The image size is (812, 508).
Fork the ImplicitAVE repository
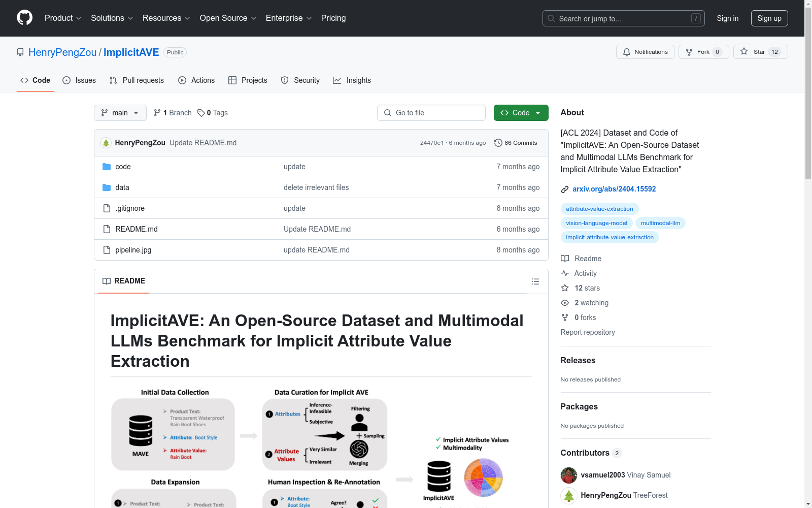coord(704,52)
